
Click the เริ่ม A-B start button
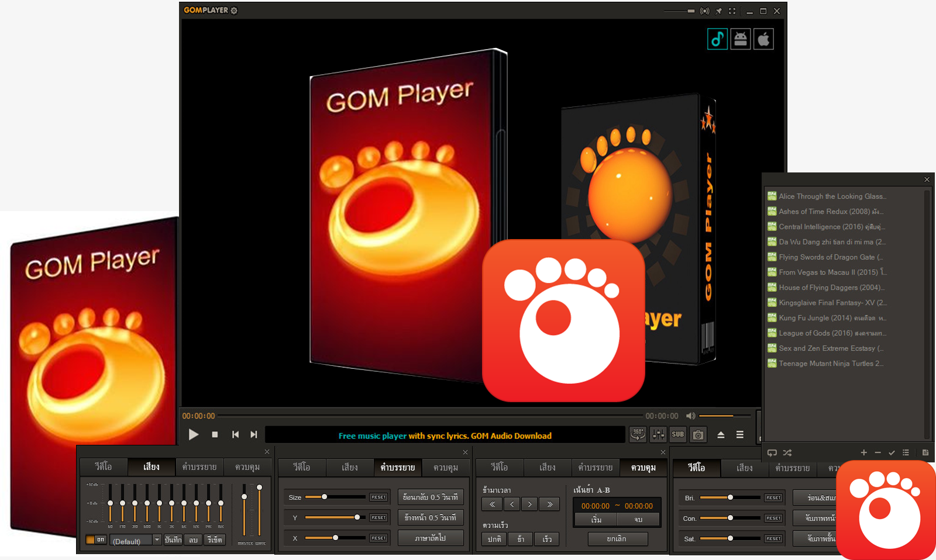point(596,520)
